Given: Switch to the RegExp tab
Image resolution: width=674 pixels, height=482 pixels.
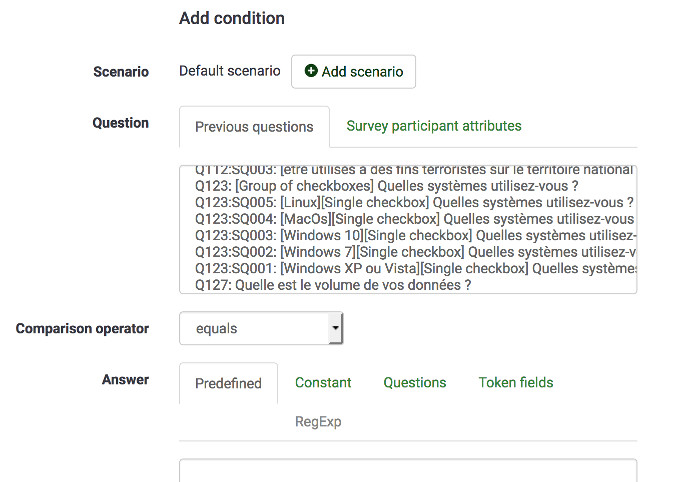Looking at the screenshot, I should pyautogui.click(x=318, y=422).
